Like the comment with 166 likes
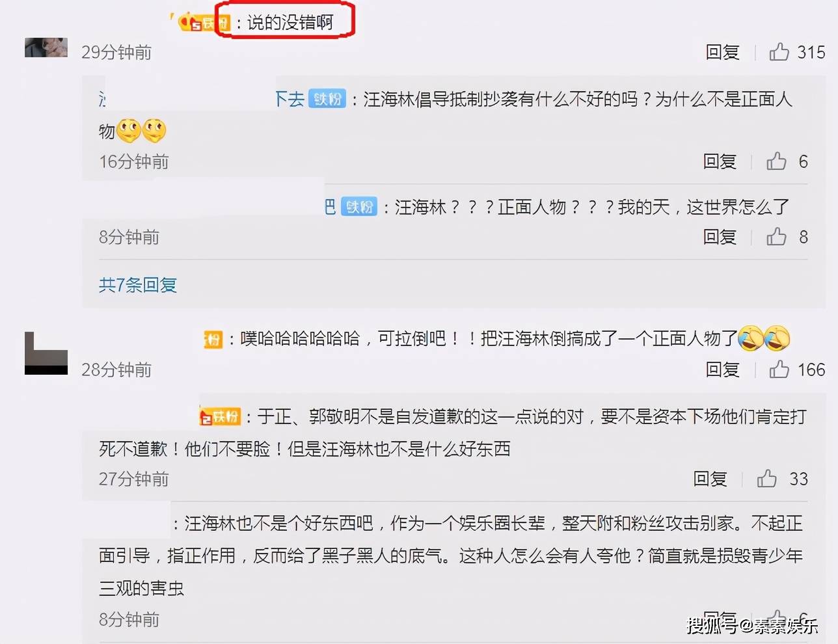The height and width of the screenshot is (644, 838). [779, 369]
